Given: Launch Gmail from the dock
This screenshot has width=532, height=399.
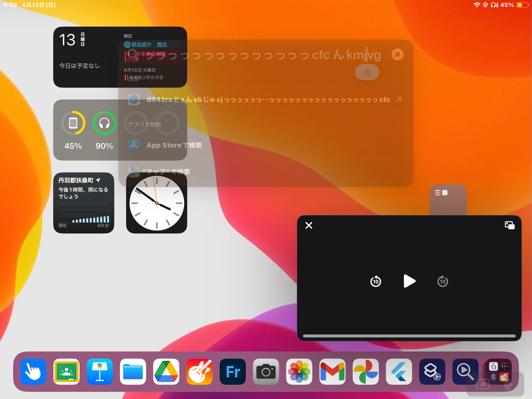Looking at the screenshot, I should tap(332, 372).
